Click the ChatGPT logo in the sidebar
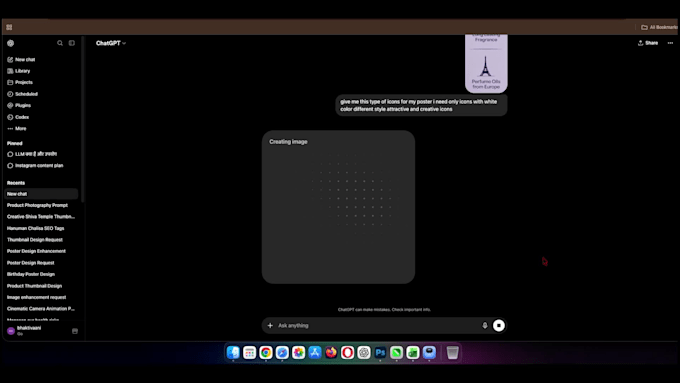The width and height of the screenshot is (680, 383). [x=10, y=43]
